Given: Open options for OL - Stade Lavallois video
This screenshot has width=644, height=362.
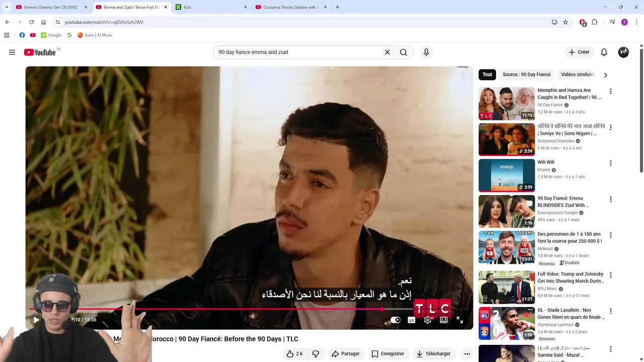Looking at the screenshot, I should click(x=611, y=312).
